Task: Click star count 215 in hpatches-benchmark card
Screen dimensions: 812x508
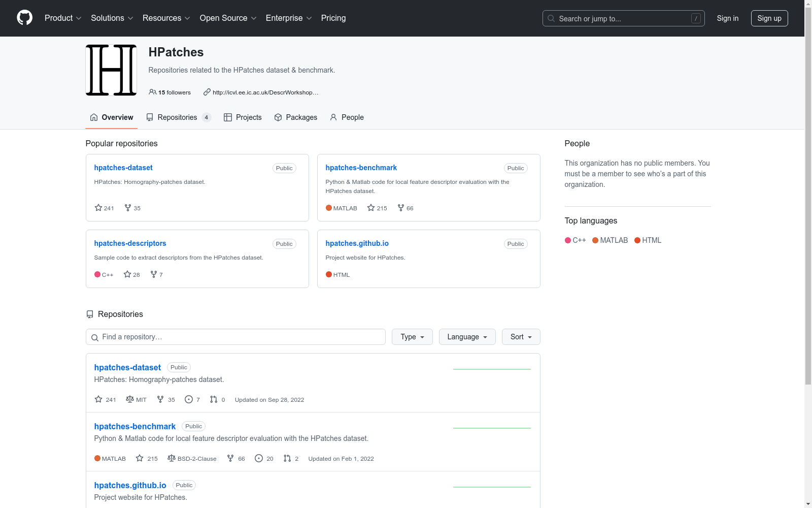Action: pyautogui.click(x=377, y=208)
